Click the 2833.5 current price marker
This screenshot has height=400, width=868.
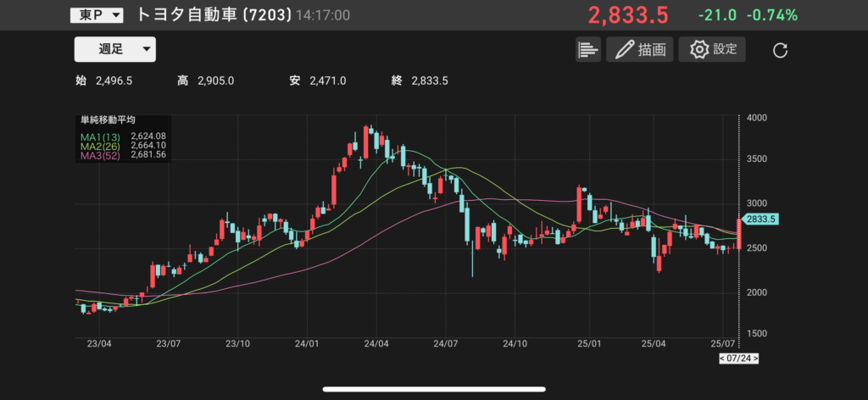pyautogui.click(x=760, y=219)
